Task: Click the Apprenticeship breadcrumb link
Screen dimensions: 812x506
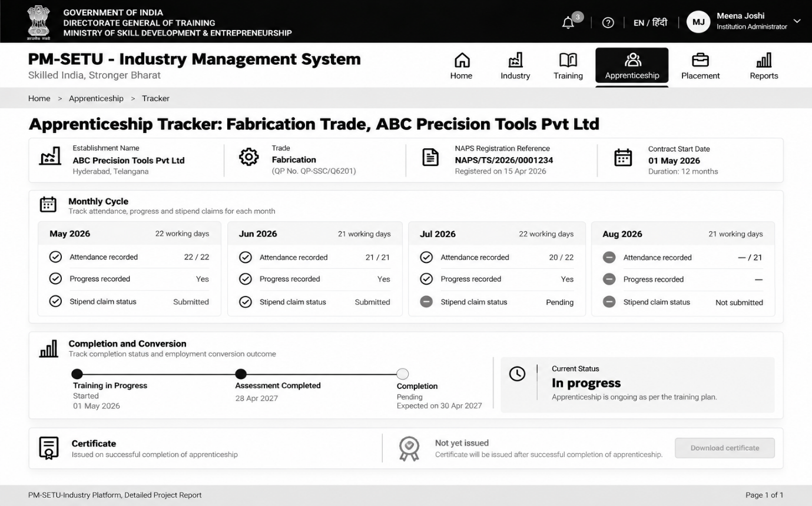Action: click(96, 98)
